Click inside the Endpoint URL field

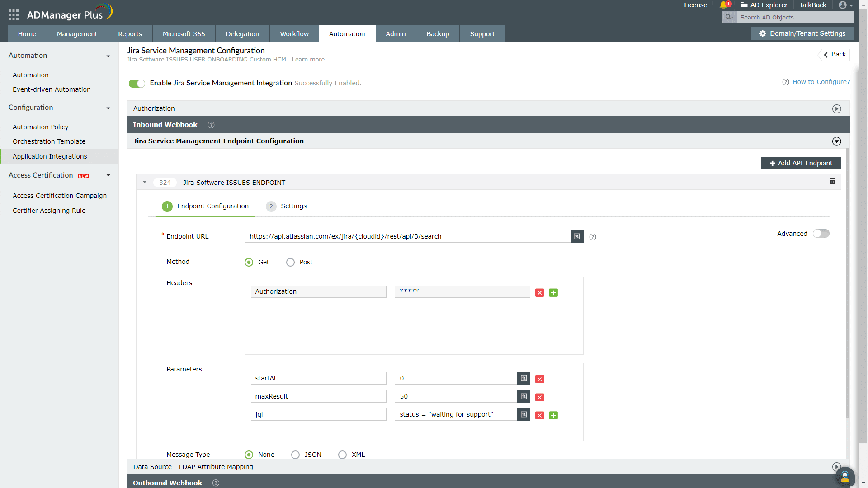pos(407,236)
